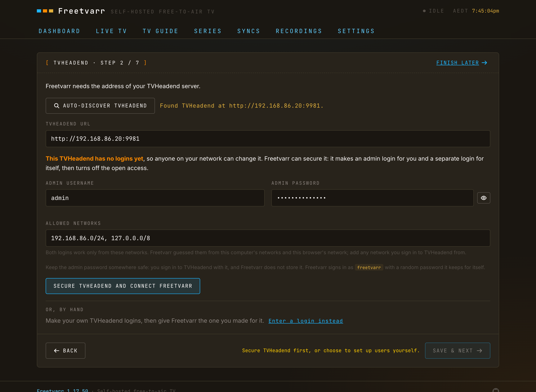536x392 pixels.
Task: Focus the Allowed Networks field
Action: [268, 238]
